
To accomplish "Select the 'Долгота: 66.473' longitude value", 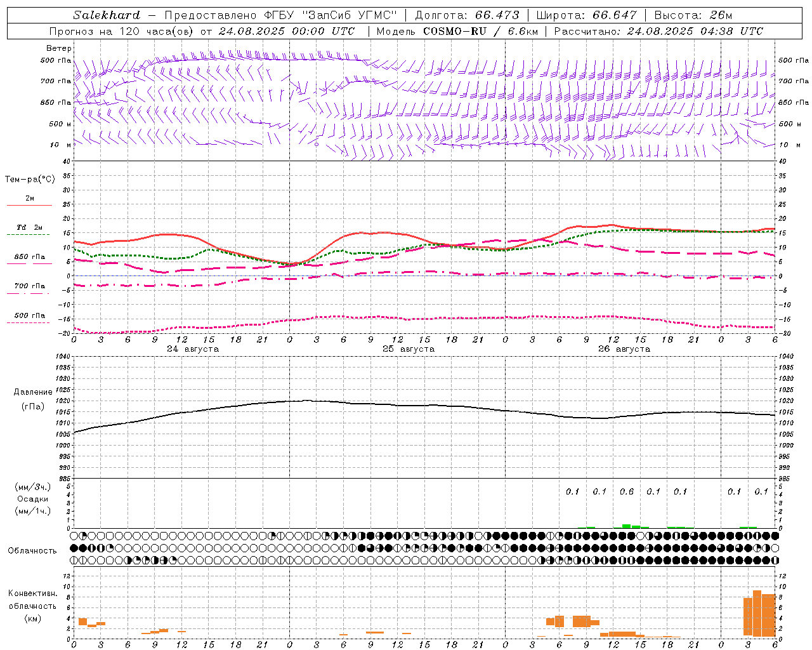I will pos(467,15).
